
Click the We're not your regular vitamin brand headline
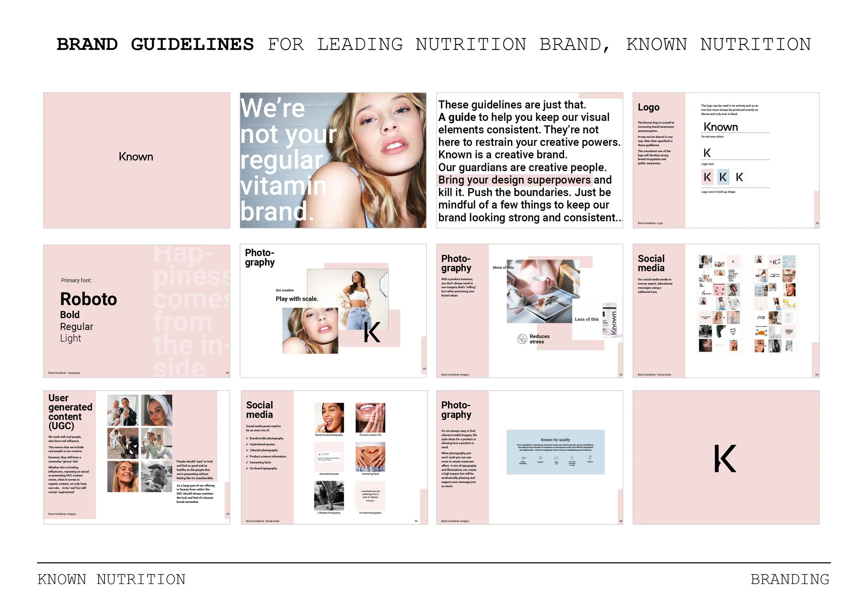click(x=288, y=159)
